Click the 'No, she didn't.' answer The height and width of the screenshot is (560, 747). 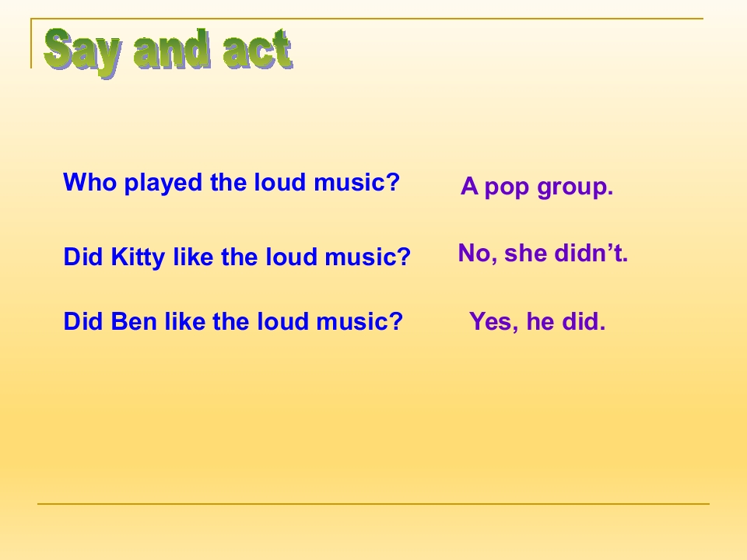click(543, 253)
